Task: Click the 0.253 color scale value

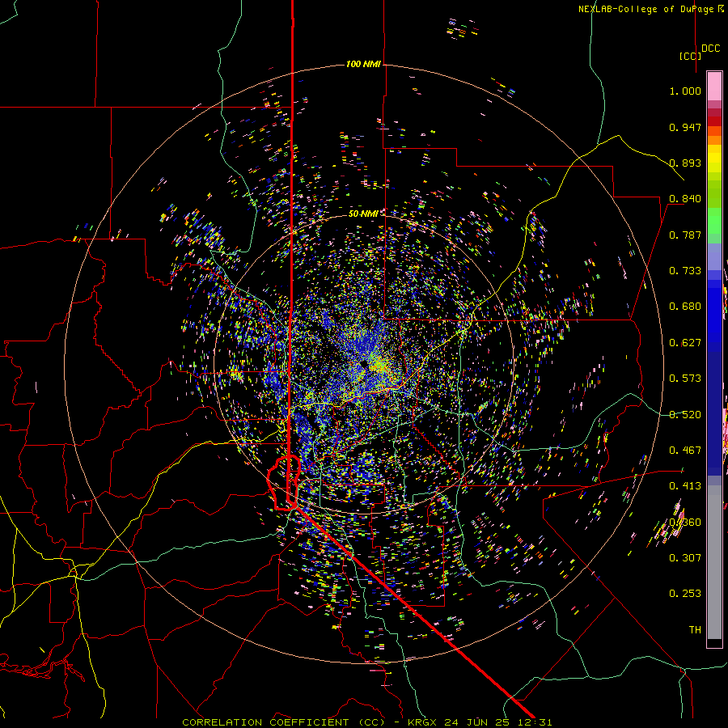Action: [x=685, y=594]
